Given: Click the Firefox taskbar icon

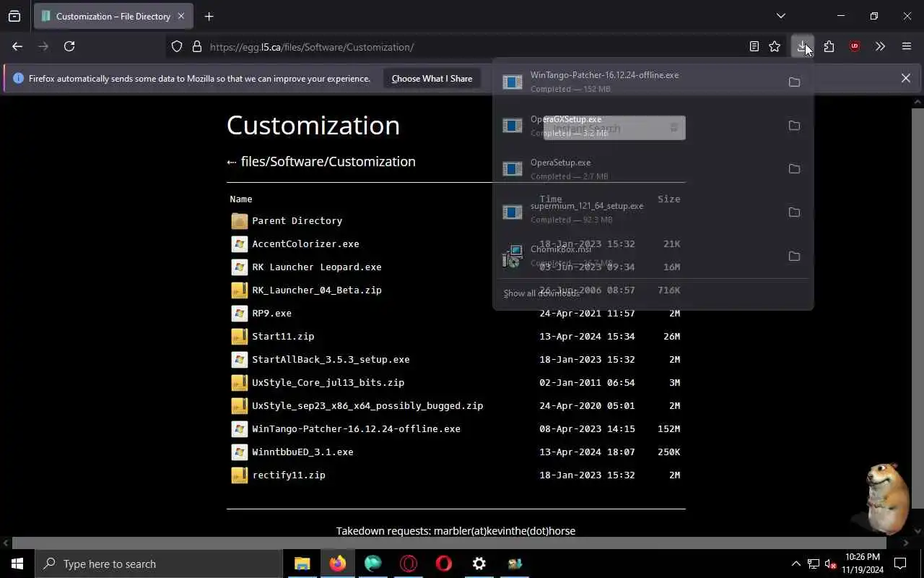Looking at the screenshot, I should [337, 564].
